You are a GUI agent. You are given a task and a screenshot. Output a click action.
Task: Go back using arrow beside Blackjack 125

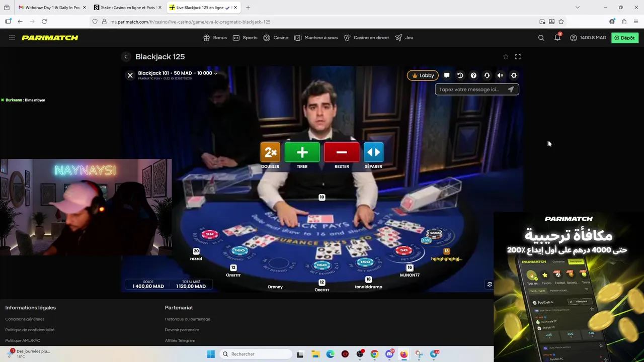[126, 57]
